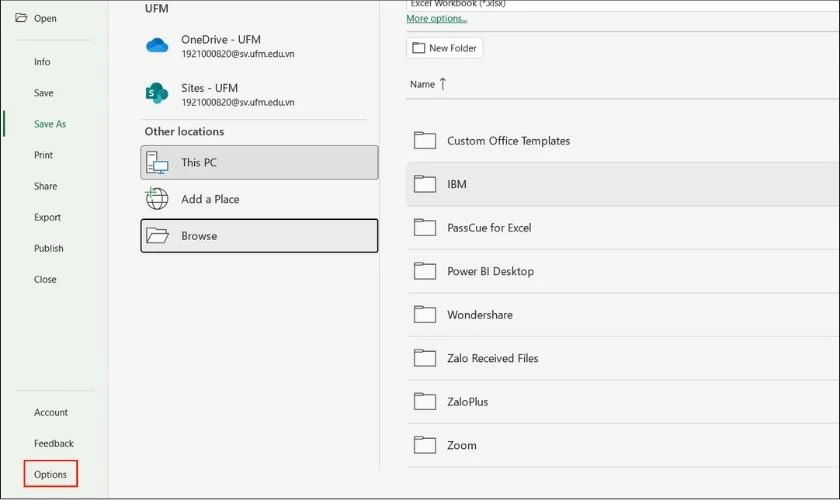Click the Add a Place globe icon
The width and height of the screenshot is (840, 500).
click(157, 199)
